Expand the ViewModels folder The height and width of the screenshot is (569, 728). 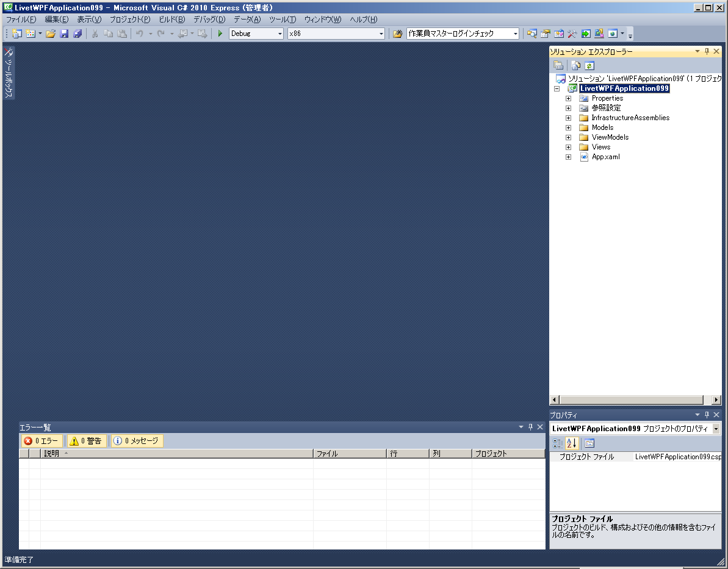[568, 137]
